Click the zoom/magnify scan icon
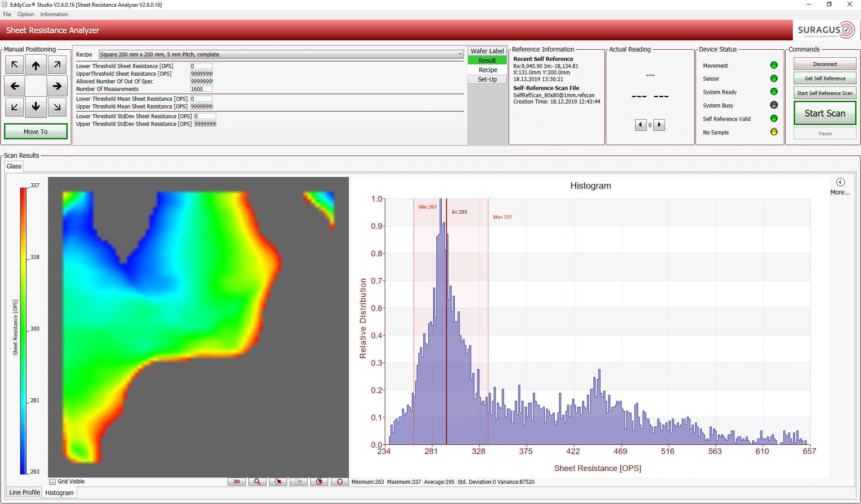The width and height of the screenshot is (861, 504). click(x=257, y=482)
